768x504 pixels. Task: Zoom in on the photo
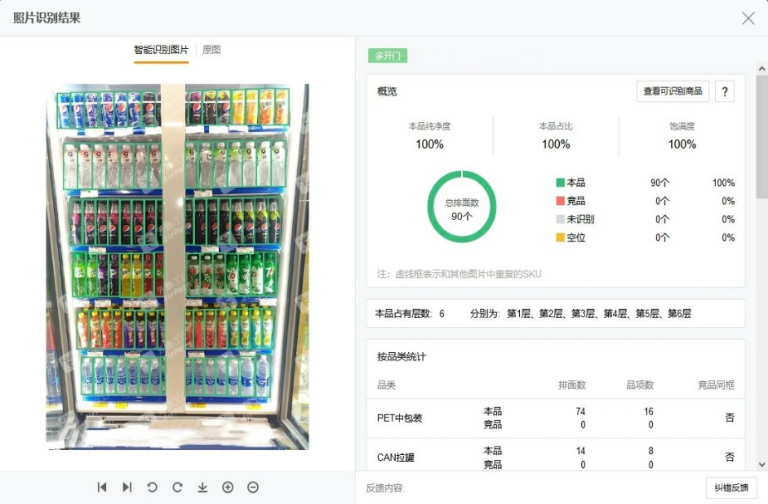[228, 487]
